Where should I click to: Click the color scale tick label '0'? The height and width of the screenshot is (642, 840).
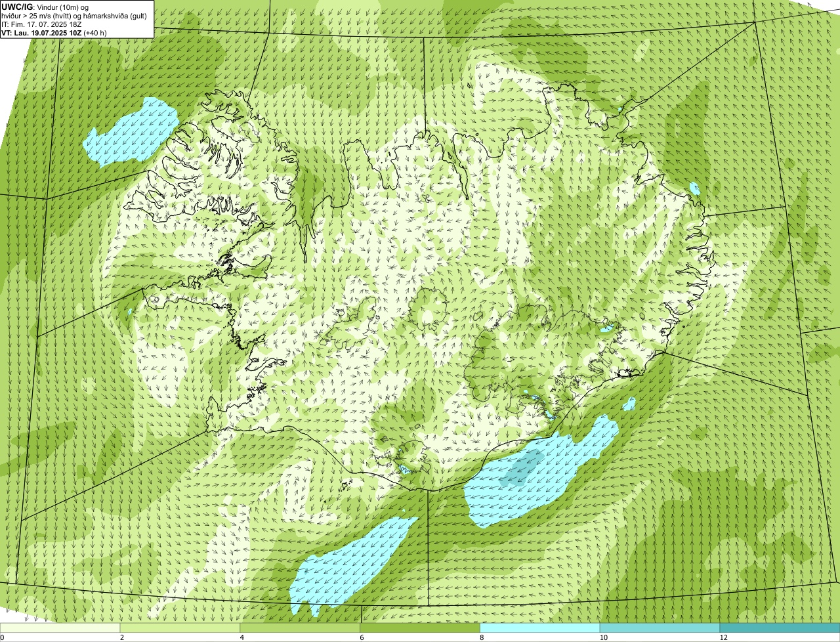[x=2, y=637]
